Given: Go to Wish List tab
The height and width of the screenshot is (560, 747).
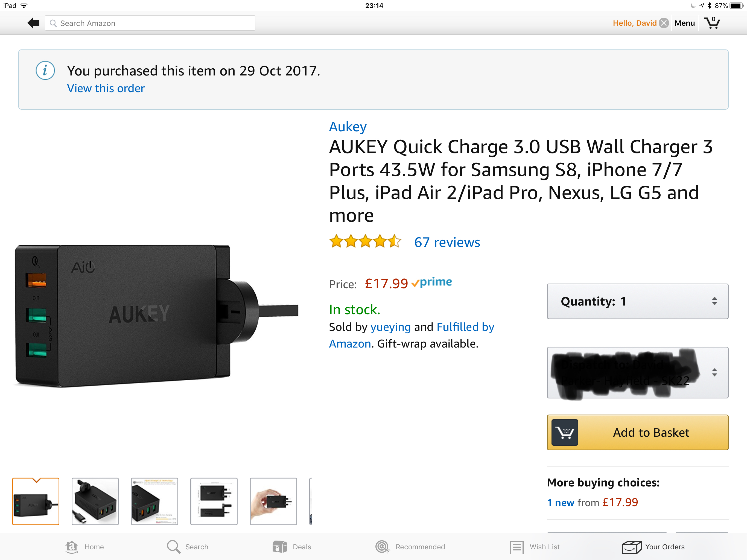Looking at the screenshot, I should [535, 547].
